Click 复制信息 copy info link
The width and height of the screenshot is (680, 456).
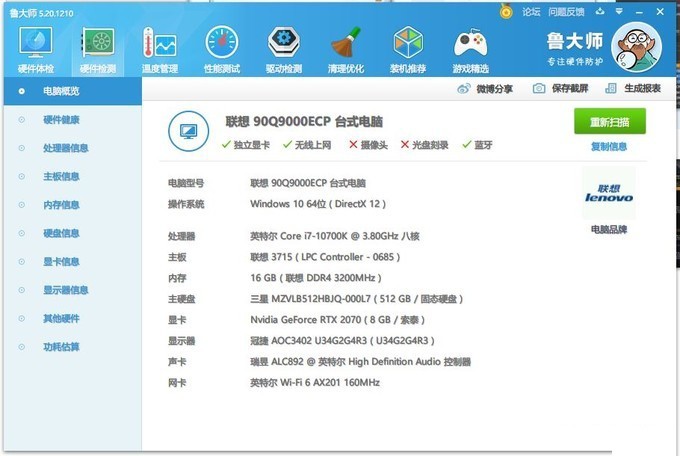pos(609,147)
